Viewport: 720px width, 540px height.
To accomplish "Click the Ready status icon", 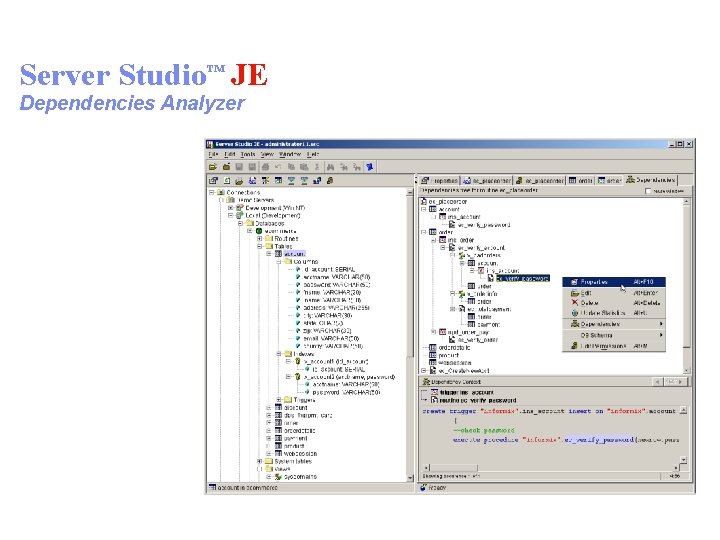I will click(423, 488).
